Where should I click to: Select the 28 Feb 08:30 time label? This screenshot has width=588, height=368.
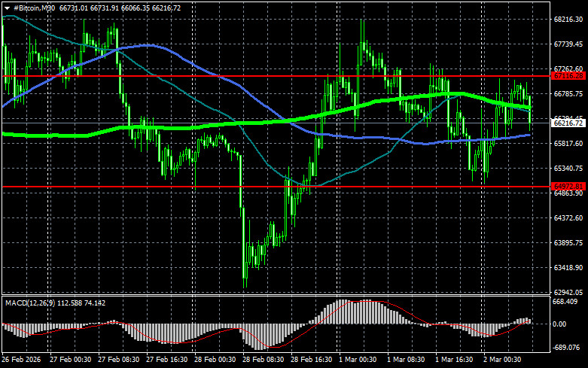click(264, 360)
